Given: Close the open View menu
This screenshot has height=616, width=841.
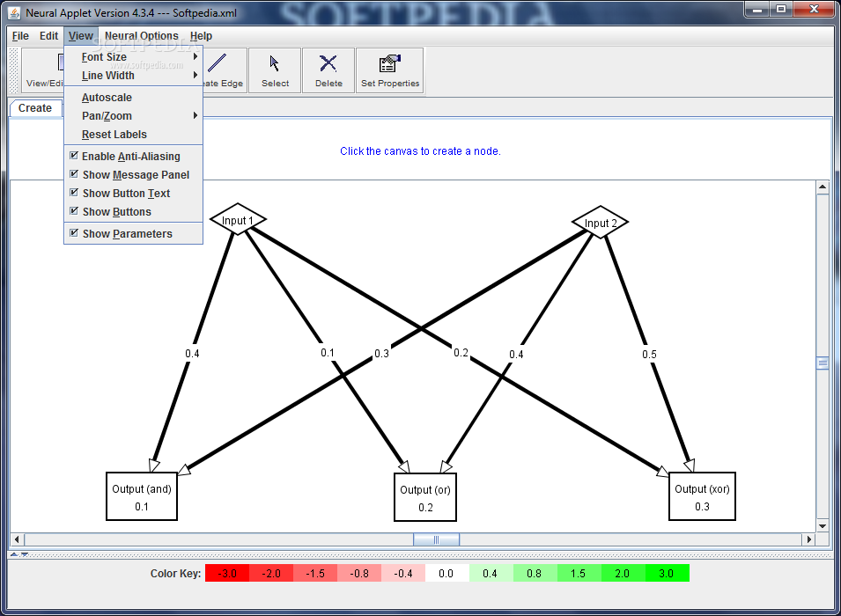Looking at the screenshot, I should (x=80, y=36).
